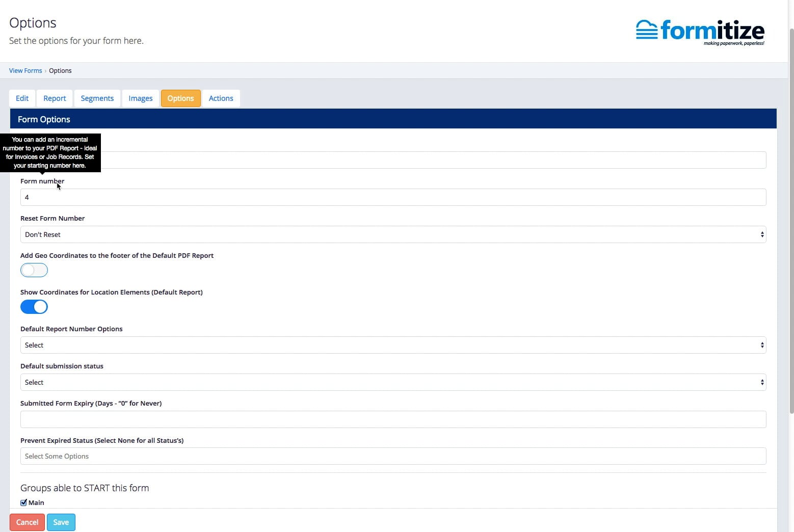
Task: Open Prevent Expired Status multi-select field
Action: (x=393, y=456)
